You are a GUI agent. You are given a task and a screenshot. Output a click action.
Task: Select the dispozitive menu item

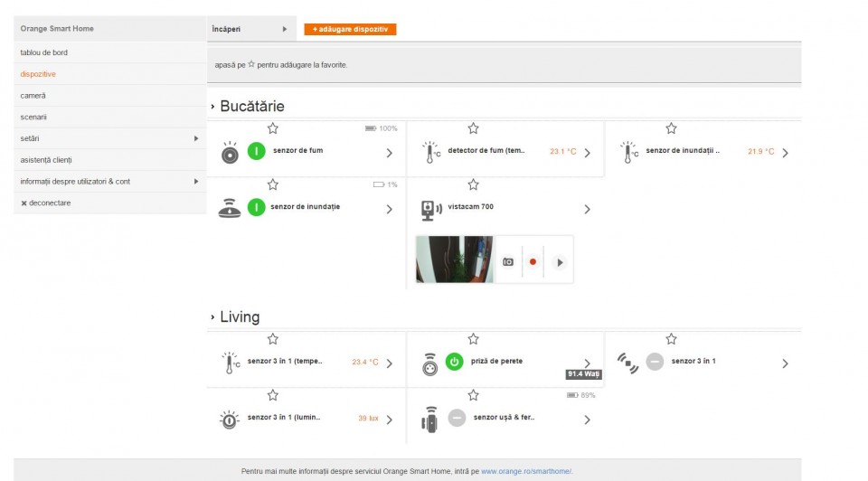110,74
